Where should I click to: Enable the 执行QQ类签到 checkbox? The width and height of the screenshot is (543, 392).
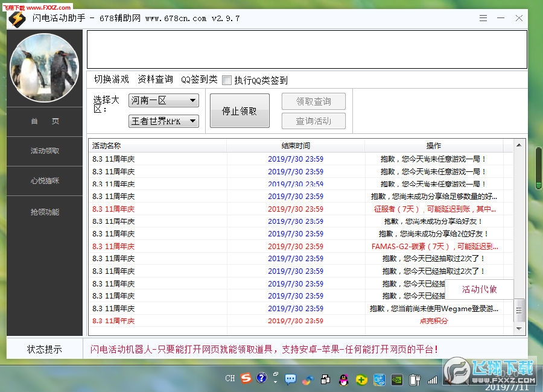227,80
